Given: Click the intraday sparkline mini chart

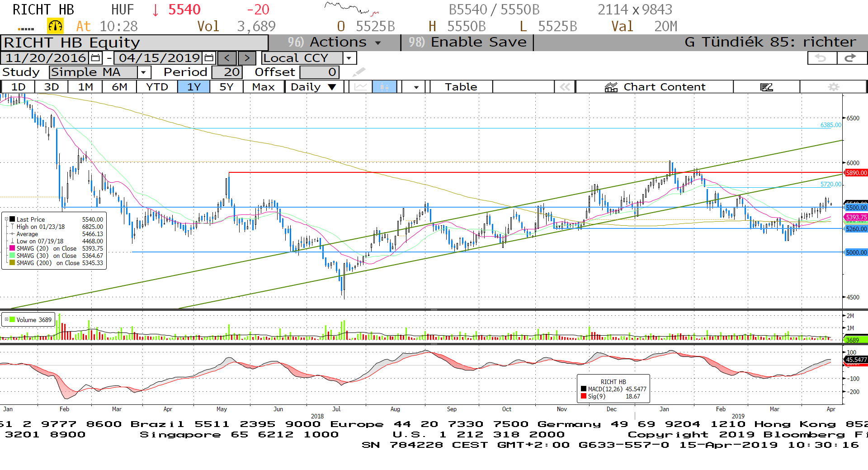Looking at the screenshot, I should pos(352,9).
